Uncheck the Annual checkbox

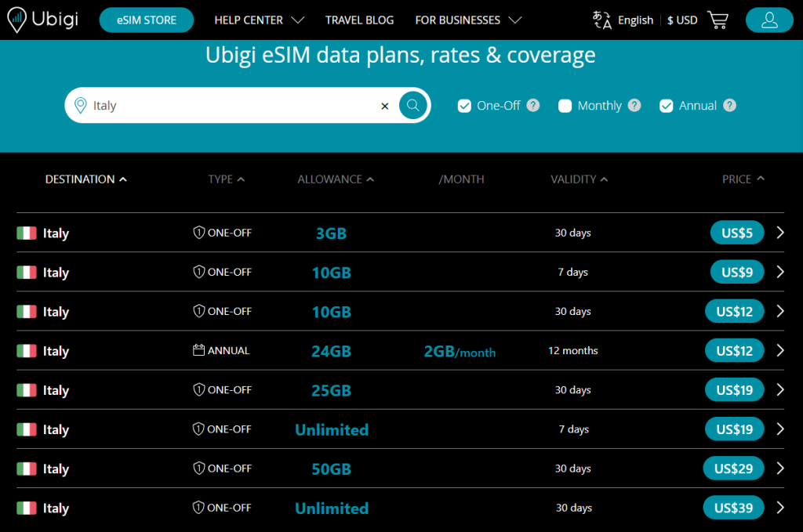(x=667, y=106)
